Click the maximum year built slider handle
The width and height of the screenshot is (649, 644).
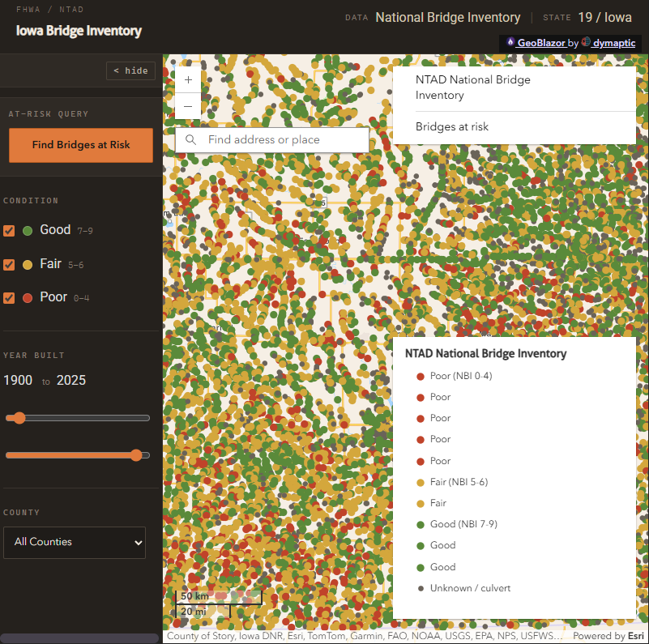[x=136, y=455]
